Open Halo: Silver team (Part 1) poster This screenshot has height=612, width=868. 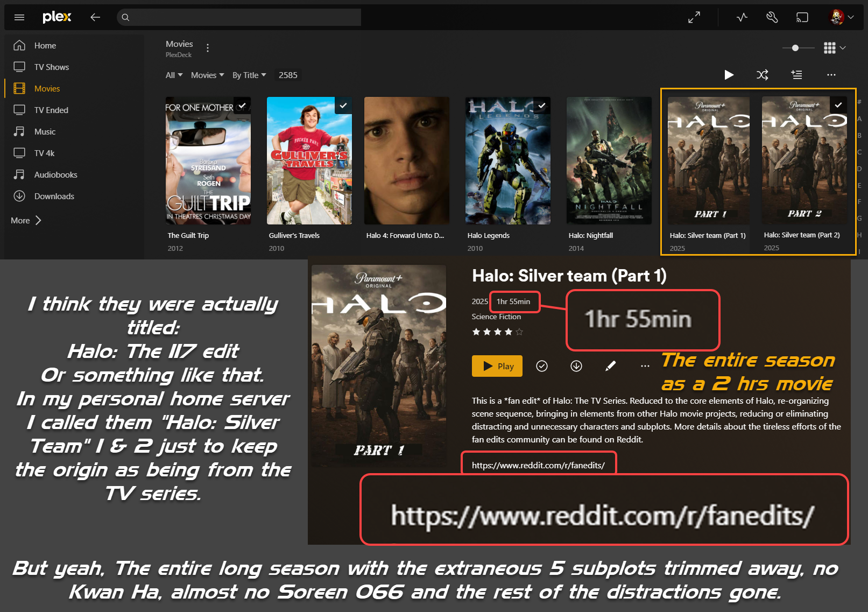[x=709, y=160]
